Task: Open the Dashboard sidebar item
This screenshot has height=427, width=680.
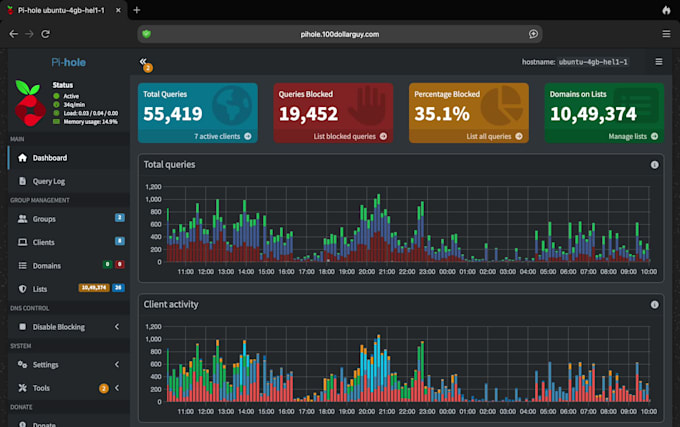Action: click(x=69, y=158)
